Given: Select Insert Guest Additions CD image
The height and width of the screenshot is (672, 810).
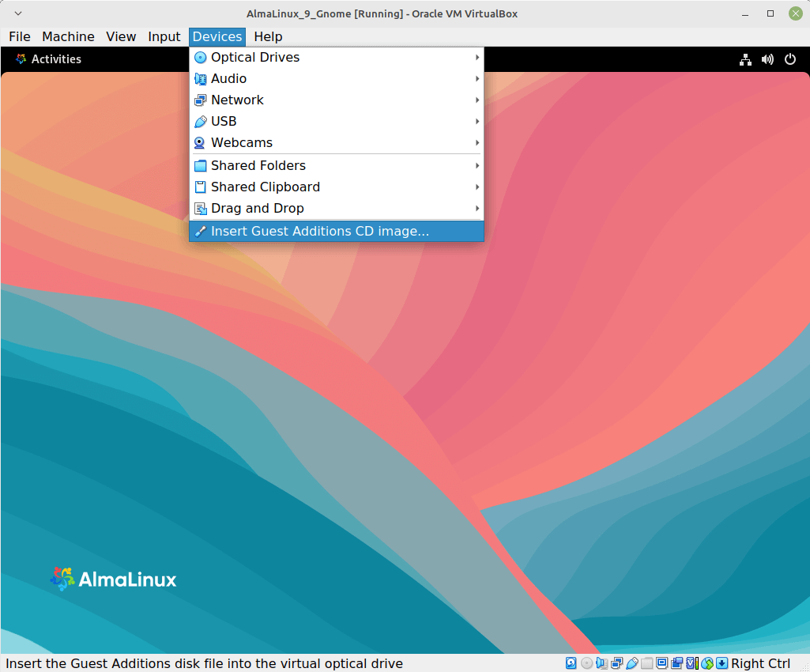Looking at the screenshot, I should pos(320,232).
